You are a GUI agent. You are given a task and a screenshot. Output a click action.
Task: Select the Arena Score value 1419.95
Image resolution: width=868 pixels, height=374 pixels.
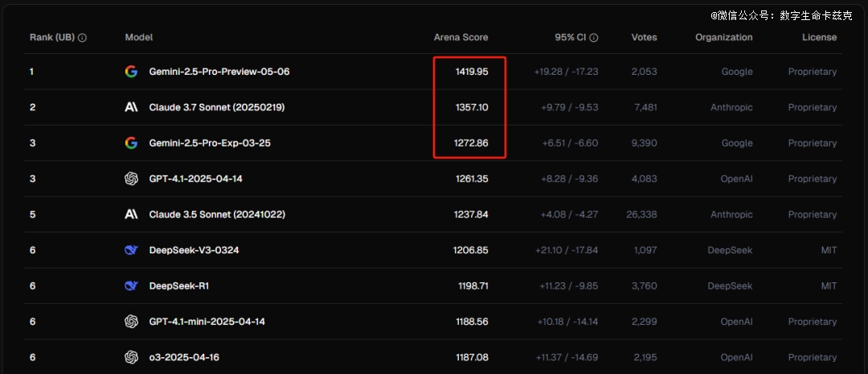click(x=470, y=72)
